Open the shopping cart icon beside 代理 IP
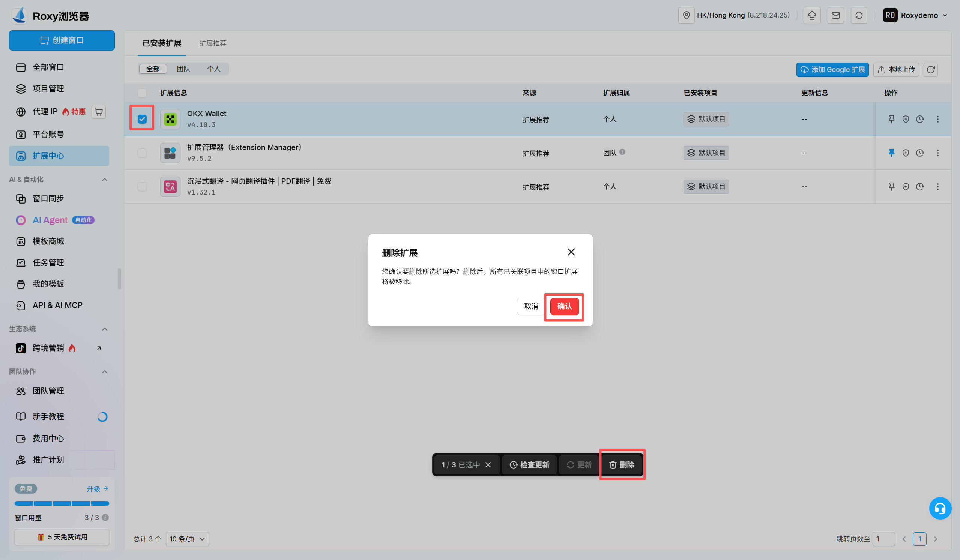The height and width of the screenshot is (560, 960). click(x=99, y=112)
